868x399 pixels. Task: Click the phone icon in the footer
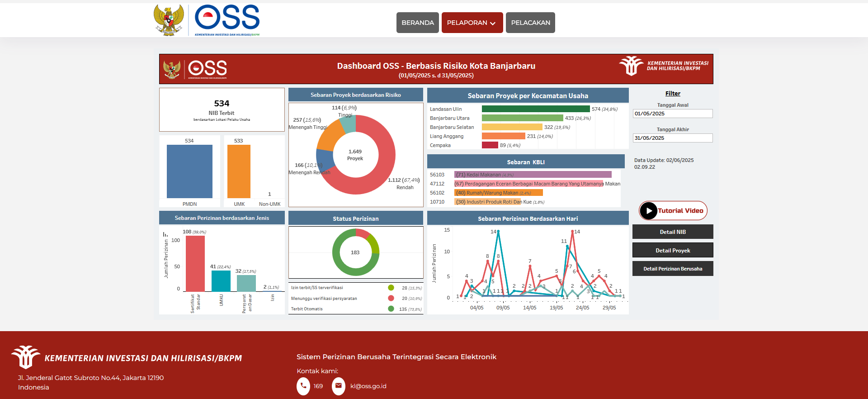coord(303,386)
